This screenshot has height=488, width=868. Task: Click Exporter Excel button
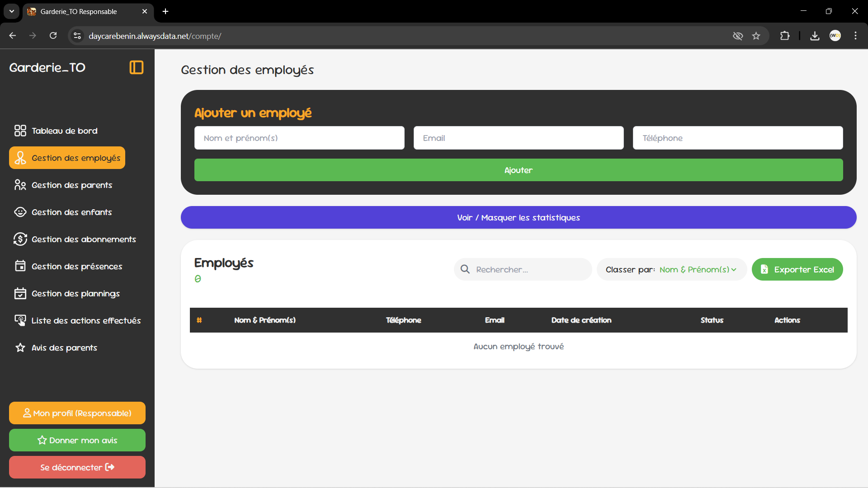tap(797, 269)
